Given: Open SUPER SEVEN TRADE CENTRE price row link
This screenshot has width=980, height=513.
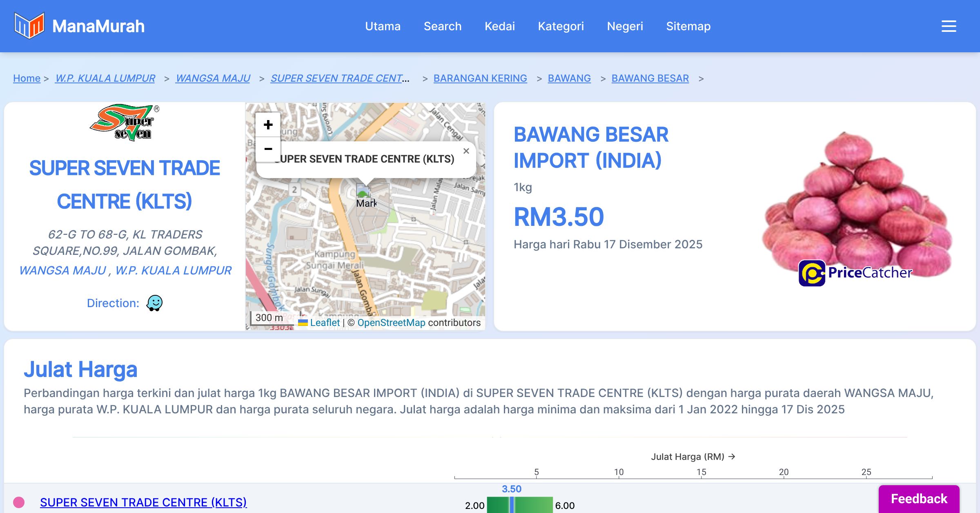Looking at the screenshot, I should 143,502.
